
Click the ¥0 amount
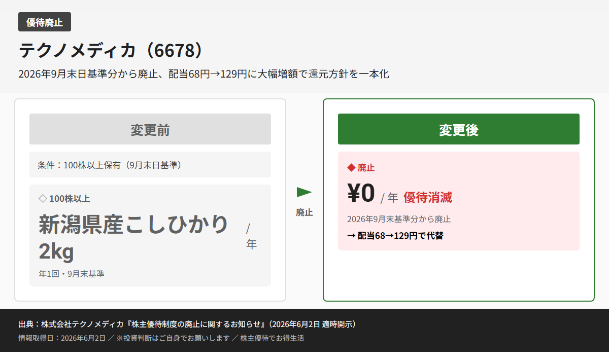pos(361,193)
